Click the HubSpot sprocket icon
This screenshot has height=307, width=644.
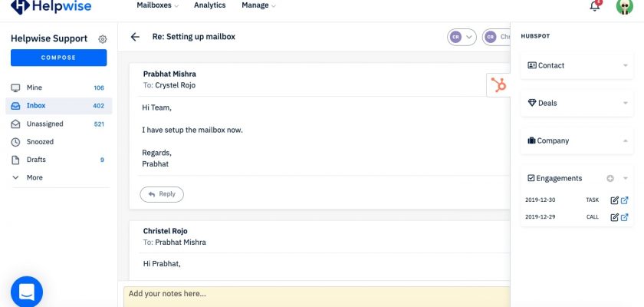[x=498, y=85]
